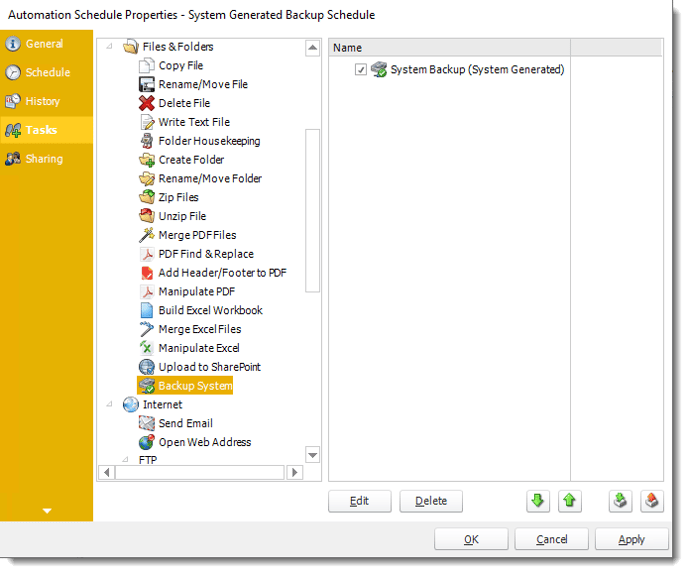Click the Merge Excel Files icon

pos(147,329)
